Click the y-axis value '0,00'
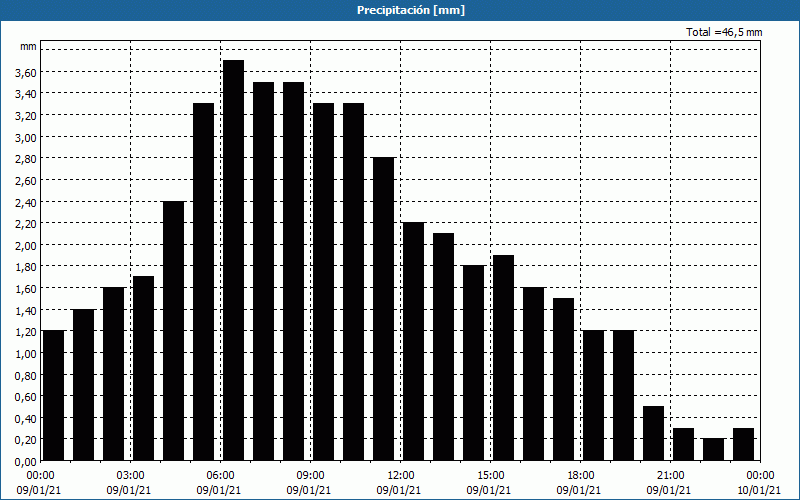The height and width of the screenshot is (500, 800). [x=26, y=462]
